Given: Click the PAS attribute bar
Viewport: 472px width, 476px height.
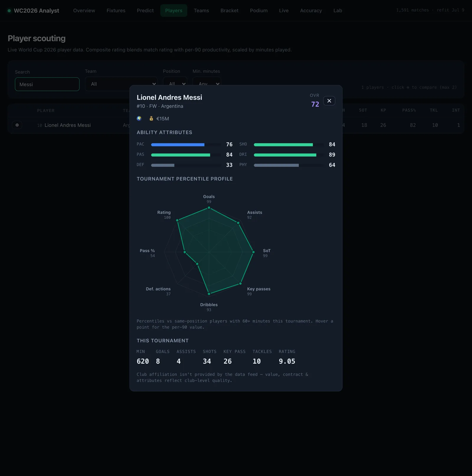Looking at the screenshot, I should click(x=186, y=155).
